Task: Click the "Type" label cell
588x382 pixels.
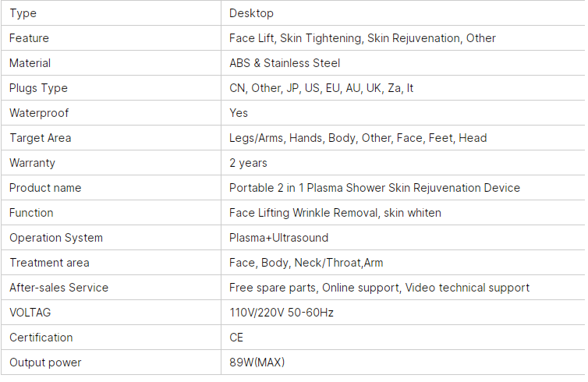Action: pos(23,13)
